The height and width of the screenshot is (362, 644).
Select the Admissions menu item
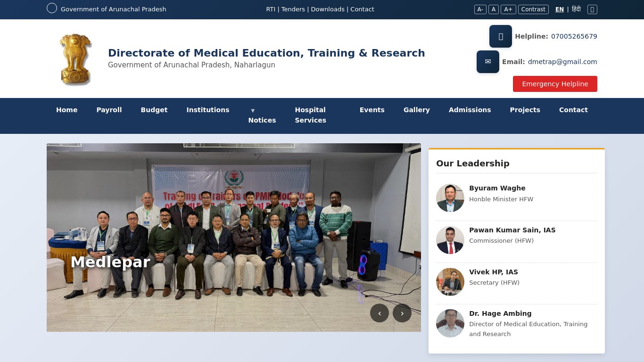470,110
